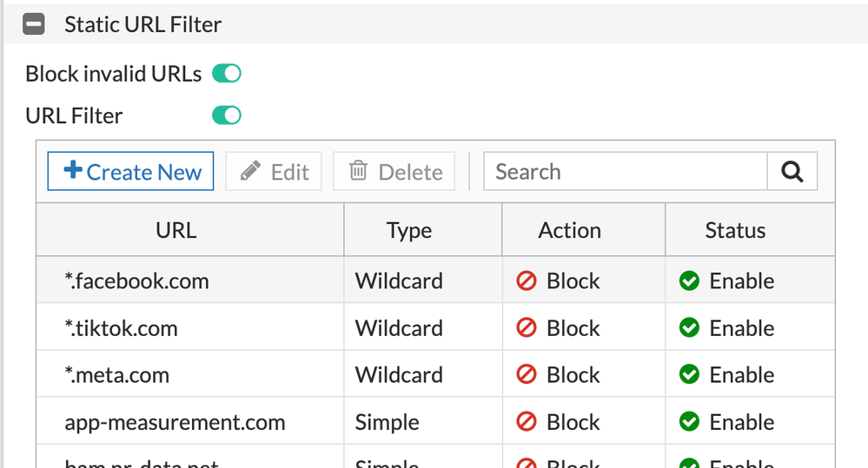The width and height of the screenshot is (868, 468).
Task: Toggle the Block invalid URLs switch
Action: tap(227, 74)
